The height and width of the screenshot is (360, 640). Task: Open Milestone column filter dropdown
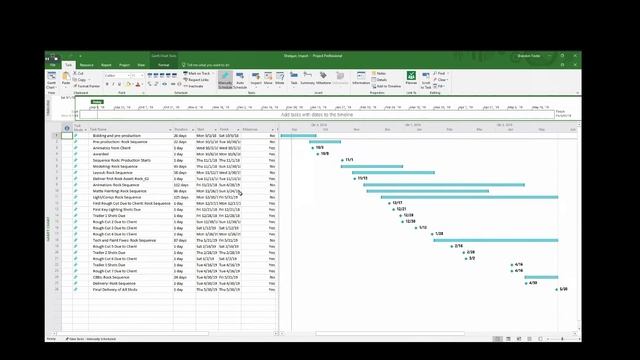273,130
